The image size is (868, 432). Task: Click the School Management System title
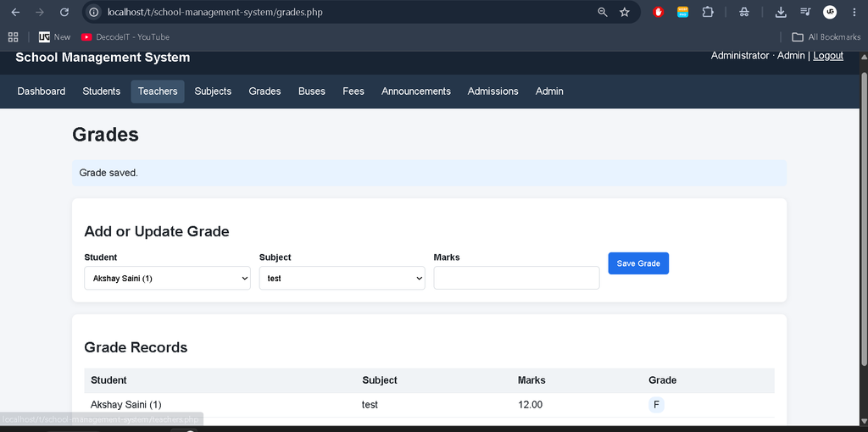[103, 58]
